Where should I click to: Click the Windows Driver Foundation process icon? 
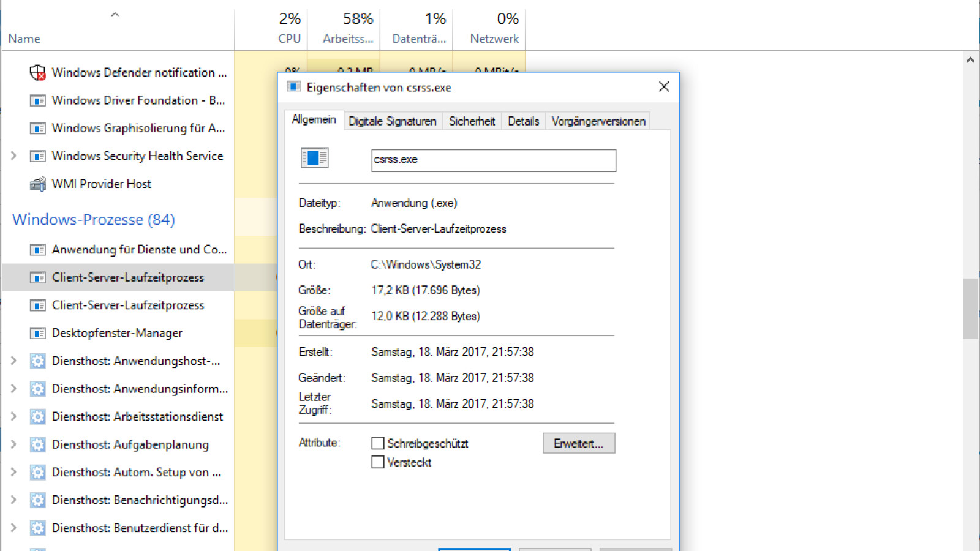38,100
